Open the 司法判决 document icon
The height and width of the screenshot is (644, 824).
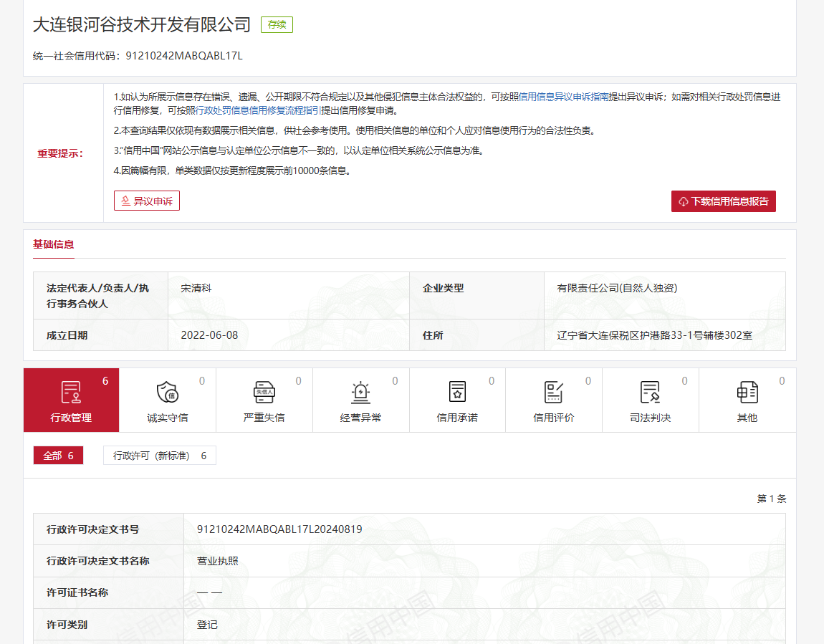coord(650,393)
